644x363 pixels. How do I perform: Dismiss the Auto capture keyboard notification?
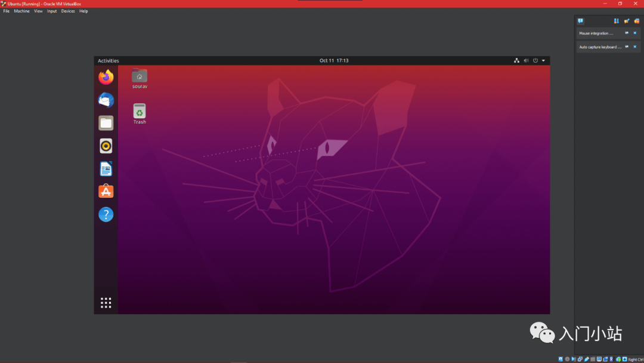pos(635,47)
